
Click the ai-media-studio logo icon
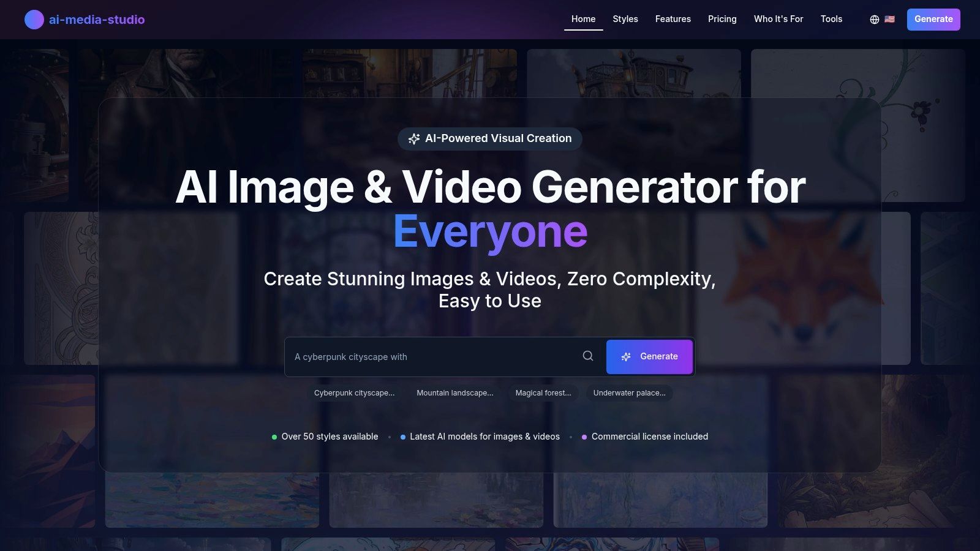[x=34, y=19]
